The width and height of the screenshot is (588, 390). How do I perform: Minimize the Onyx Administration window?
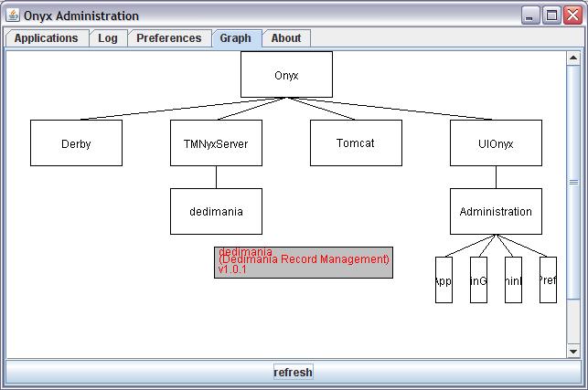[530, 16]
